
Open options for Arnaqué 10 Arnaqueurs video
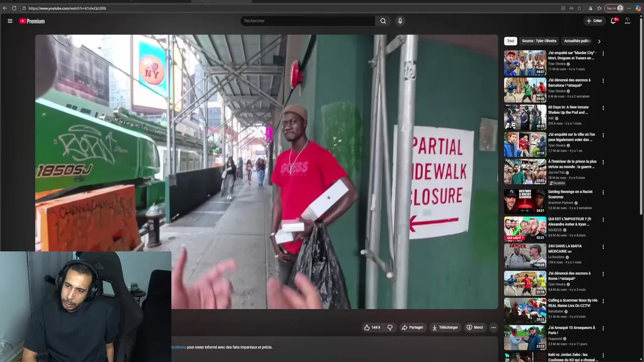click(x=603, y=328)
